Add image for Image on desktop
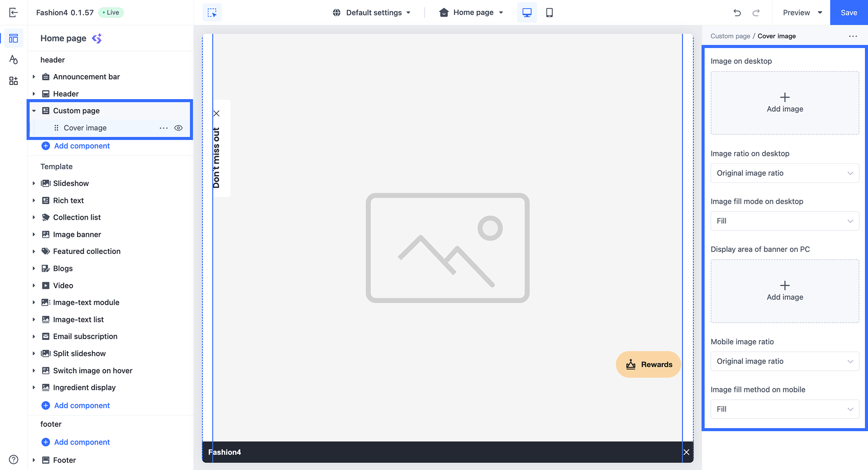Image resolution: width=868 pixels, height=470 pixels. (785, 103)
